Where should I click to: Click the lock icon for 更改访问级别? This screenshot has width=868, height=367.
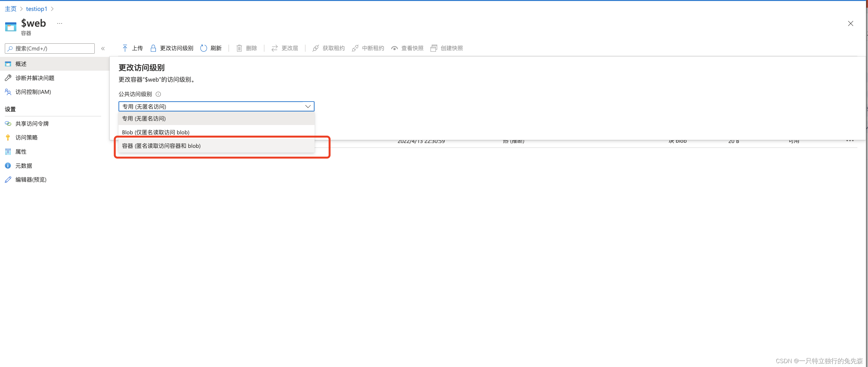153,48
